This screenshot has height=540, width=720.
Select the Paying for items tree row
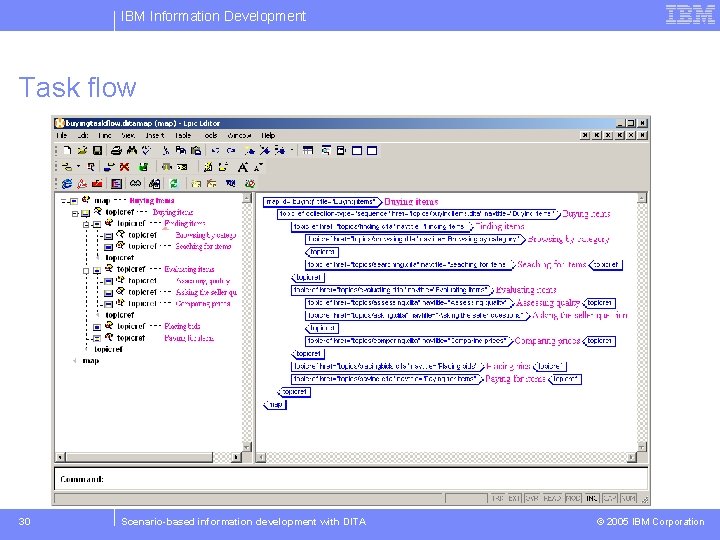tap(153, 338)
